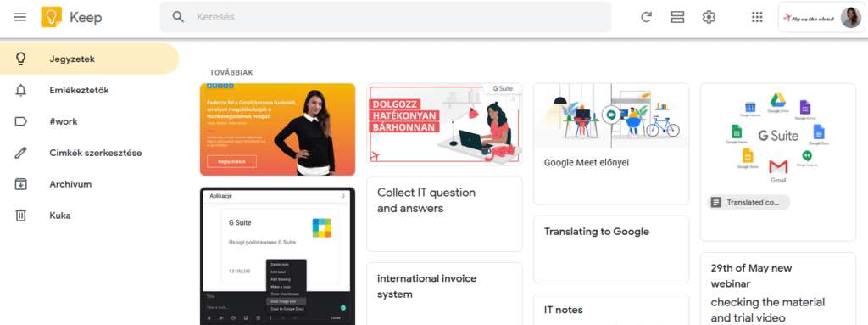The image size is (868, 325).
Task: Open the Kuka trash section
Action: (x=89, y=216)
